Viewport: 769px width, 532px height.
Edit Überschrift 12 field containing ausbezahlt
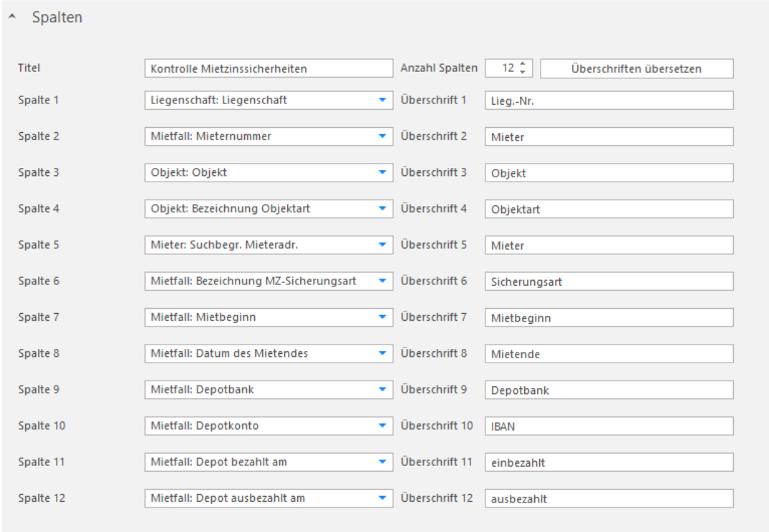coord(609,499)
